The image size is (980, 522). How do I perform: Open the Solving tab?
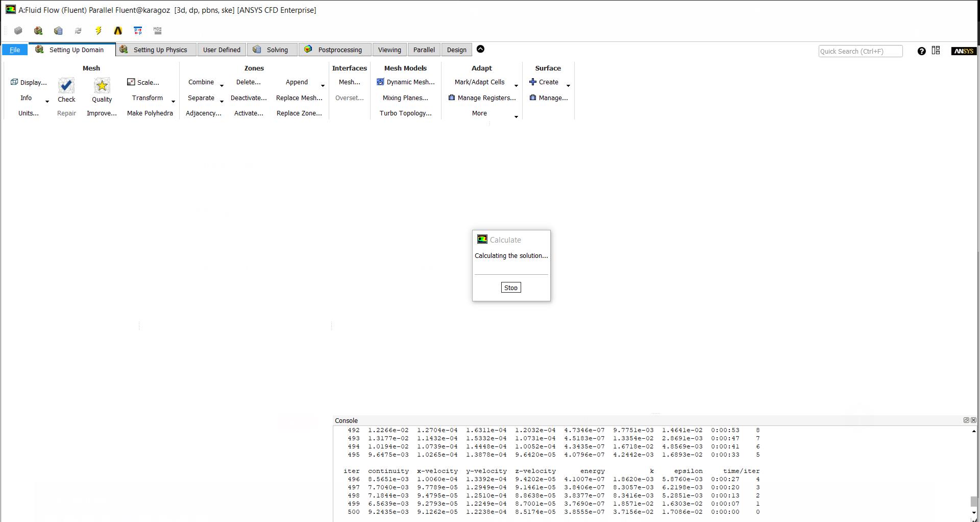tap(272, 50)
